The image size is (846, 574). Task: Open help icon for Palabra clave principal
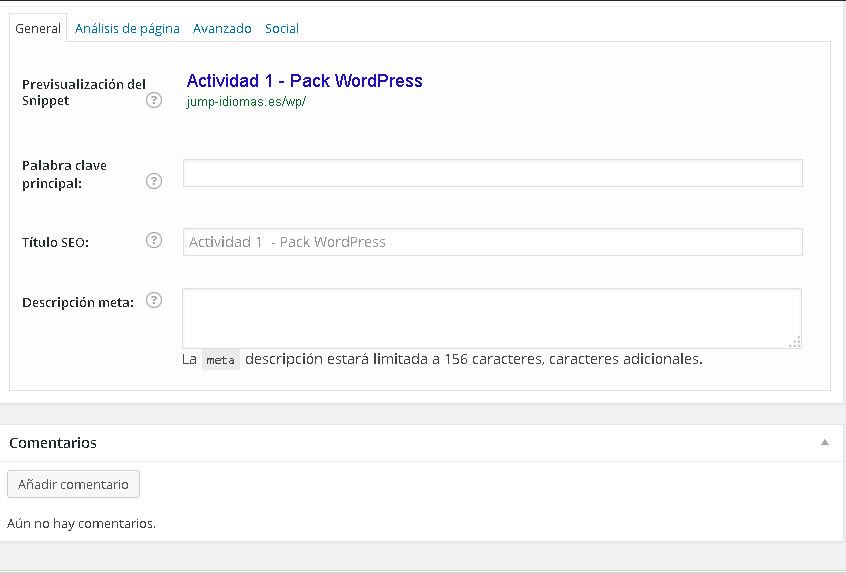pyautogui.click(x=154, y=181)
